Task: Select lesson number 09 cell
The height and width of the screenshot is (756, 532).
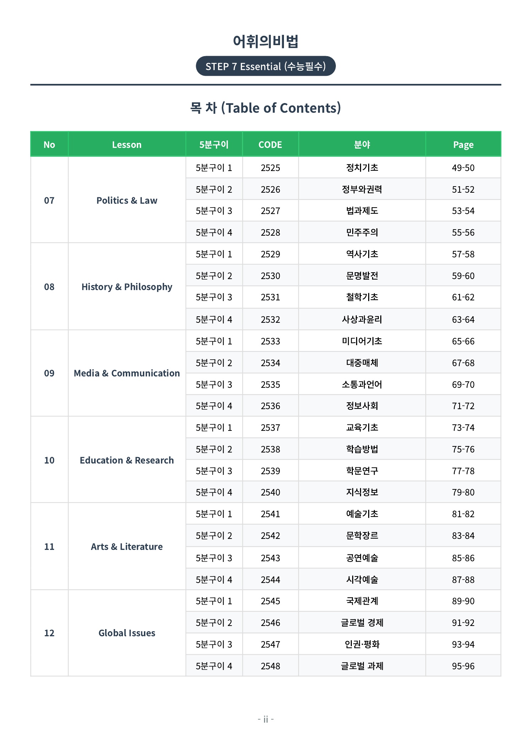Action: click(x=49, y=373)
